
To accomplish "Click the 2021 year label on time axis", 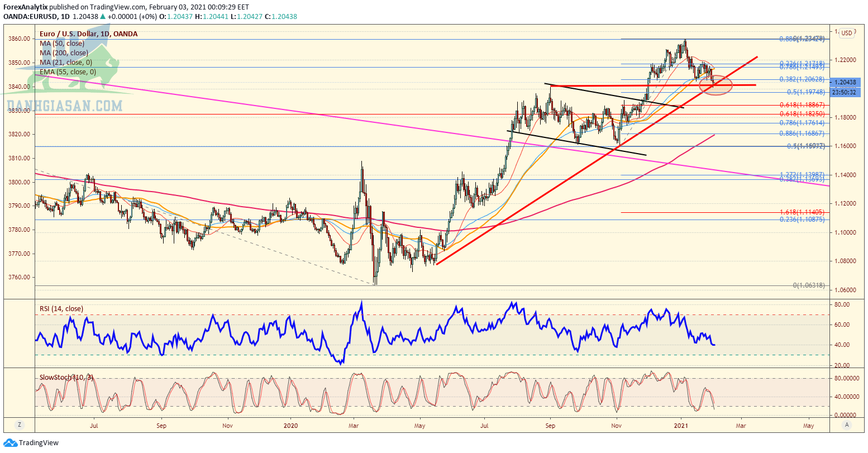I will [681, 426].
